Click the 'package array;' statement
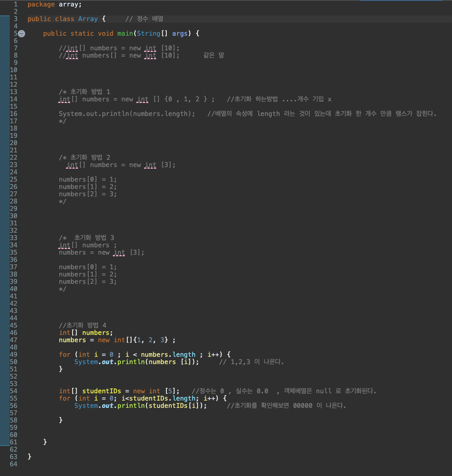The width and height of the screenshot is (452, 476). (55, 4)
